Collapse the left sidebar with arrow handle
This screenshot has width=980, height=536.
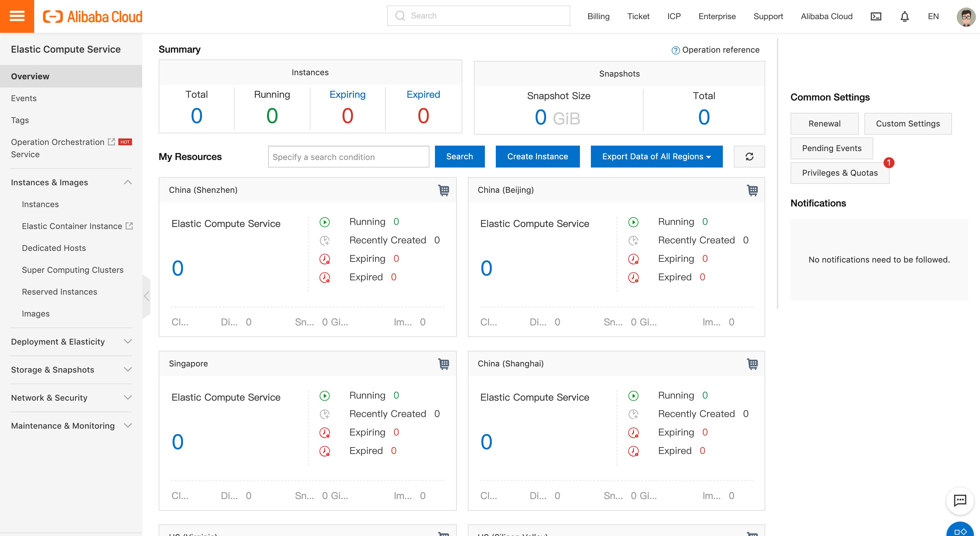click(146, 296)
